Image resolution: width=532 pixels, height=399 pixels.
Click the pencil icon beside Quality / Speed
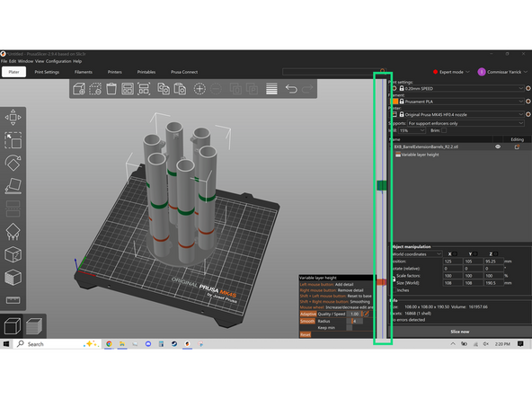367,314
